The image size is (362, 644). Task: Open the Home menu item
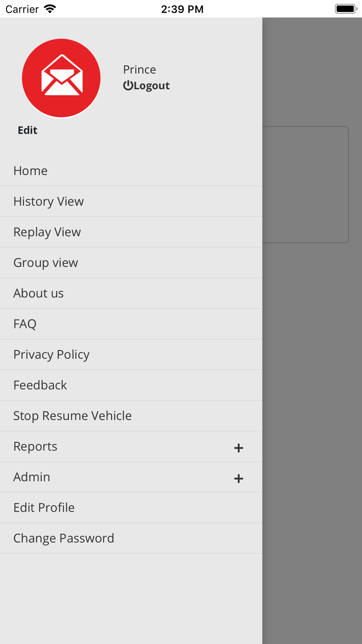click(131, 171)
